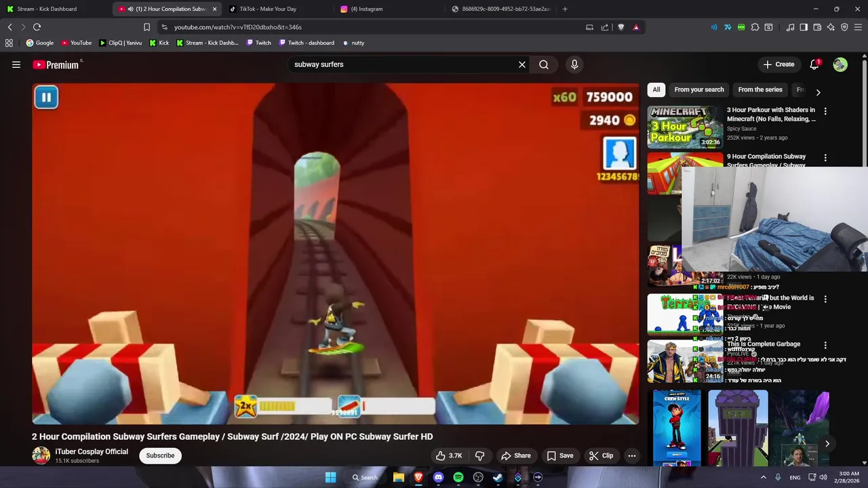
Task: Click the Create button
Action: point(778,64)
